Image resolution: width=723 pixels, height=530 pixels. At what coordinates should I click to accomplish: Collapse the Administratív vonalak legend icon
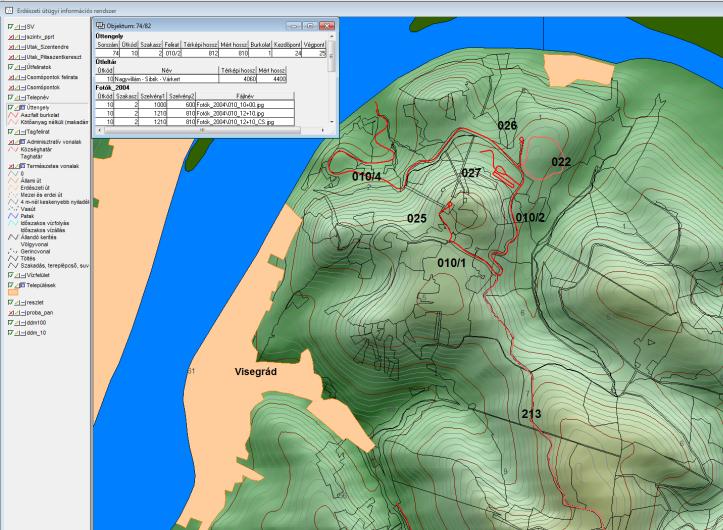click(x=23, y=142)
